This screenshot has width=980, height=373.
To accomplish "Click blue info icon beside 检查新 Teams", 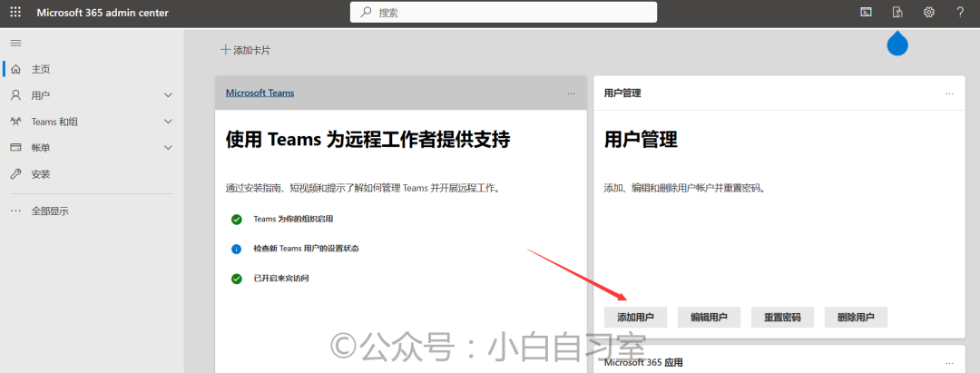I will pyautogui.click(x=236, y=249).
